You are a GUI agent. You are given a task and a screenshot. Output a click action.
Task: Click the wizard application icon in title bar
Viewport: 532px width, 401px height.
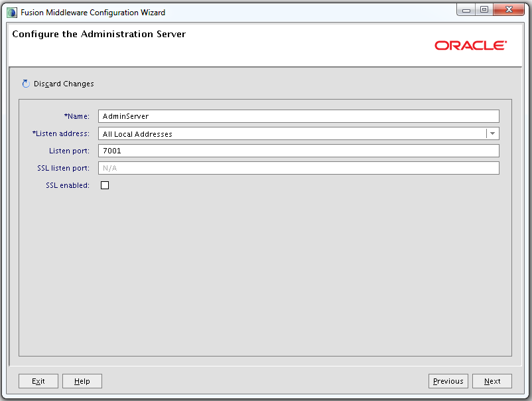tap(12, 13)
